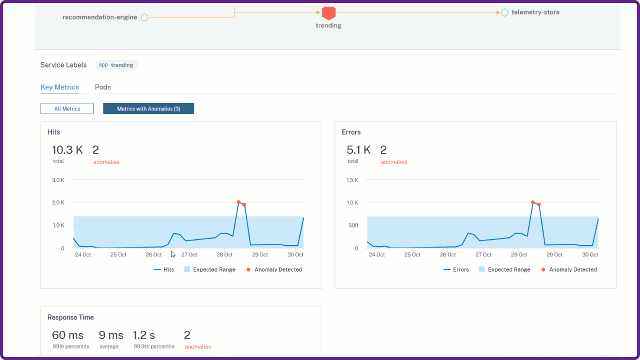Select Metrics with Anomalies (3) filter
640x360 pixels.
coord(149,109)
